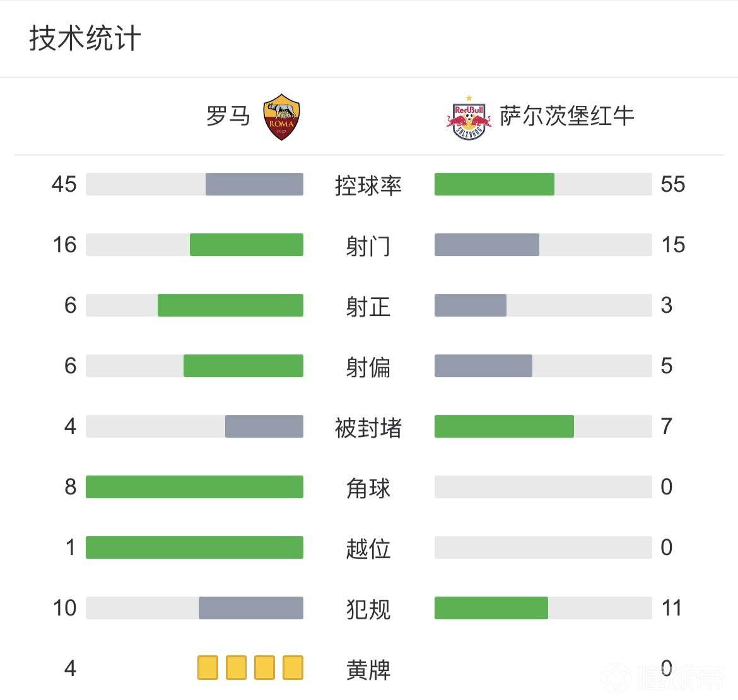Open the 萨尔茨堡红牛 team name link
The width and height of the screenshot is (738, 700).
click(x=566, y=116)
